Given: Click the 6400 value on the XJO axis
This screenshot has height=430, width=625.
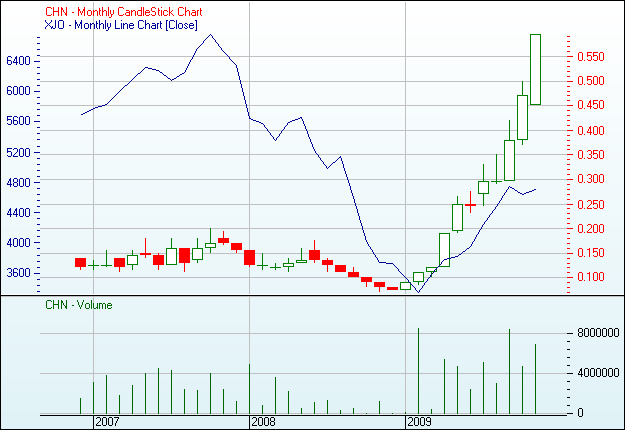Looking at the screenshot, I should pyautogui.click(x=18, y=61).
